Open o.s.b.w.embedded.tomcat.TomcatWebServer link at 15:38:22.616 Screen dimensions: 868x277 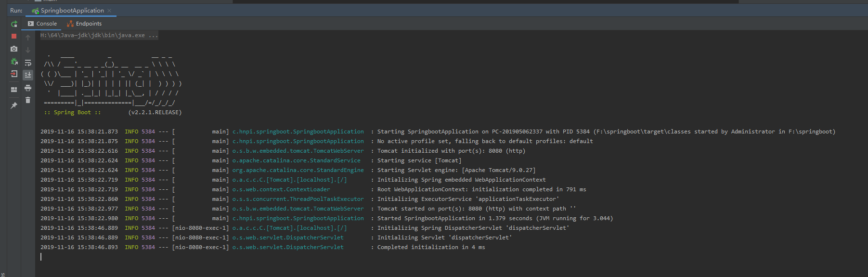coord(298,151)
